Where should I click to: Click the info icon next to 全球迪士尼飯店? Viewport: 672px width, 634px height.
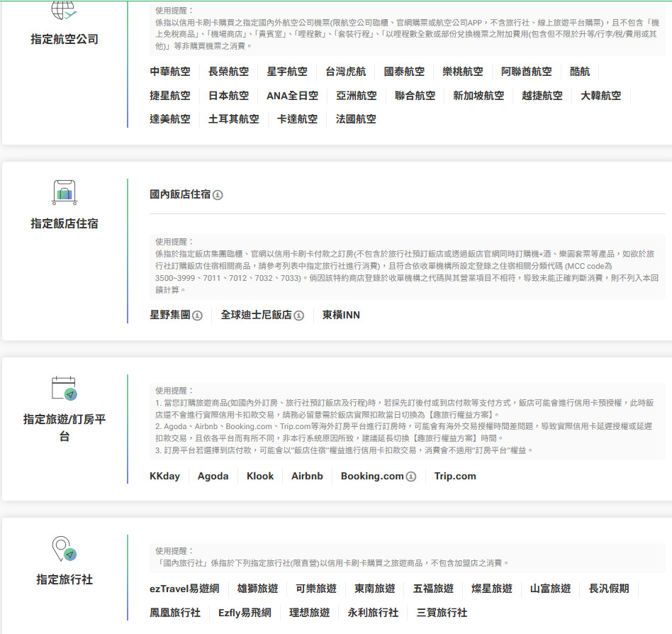coord(299,316)
